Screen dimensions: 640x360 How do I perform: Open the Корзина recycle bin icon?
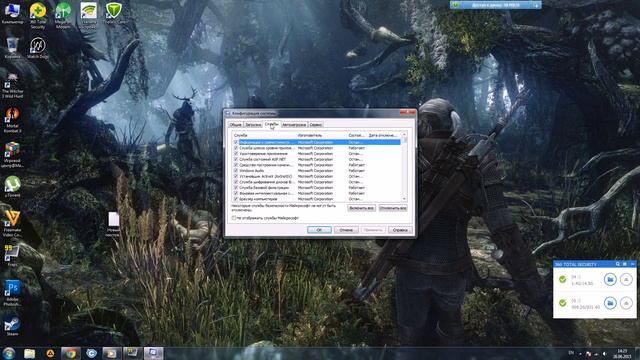12,48
